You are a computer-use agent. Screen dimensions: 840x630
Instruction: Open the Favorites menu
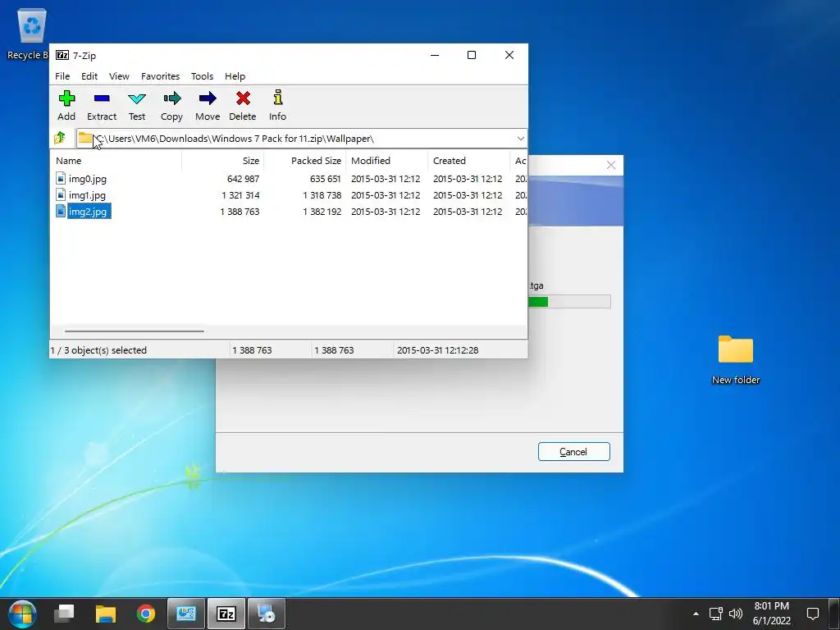click(x=160, y=76)
